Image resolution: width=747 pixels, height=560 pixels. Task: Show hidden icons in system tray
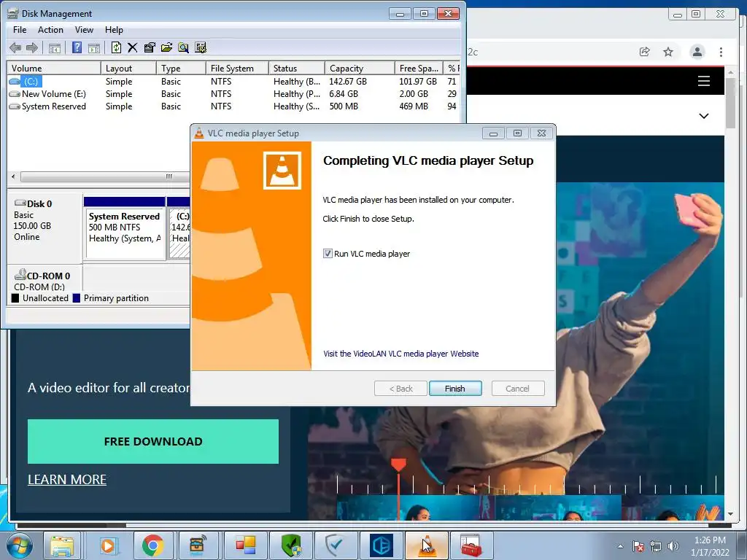click(620, 546)
